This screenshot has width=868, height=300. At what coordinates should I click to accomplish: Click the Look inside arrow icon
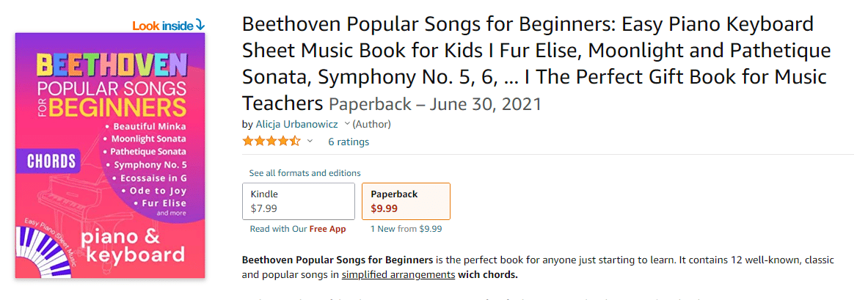point(200,26)
